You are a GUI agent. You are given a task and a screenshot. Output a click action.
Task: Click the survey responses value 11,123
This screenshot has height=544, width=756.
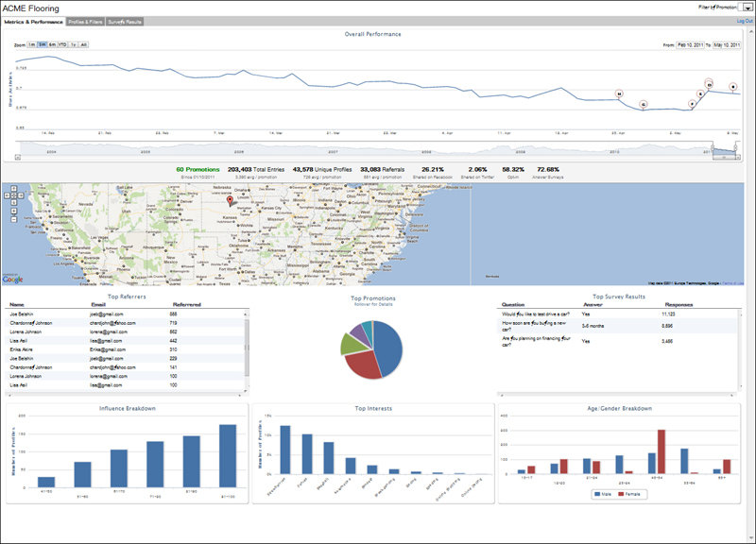tap(668, 314)
